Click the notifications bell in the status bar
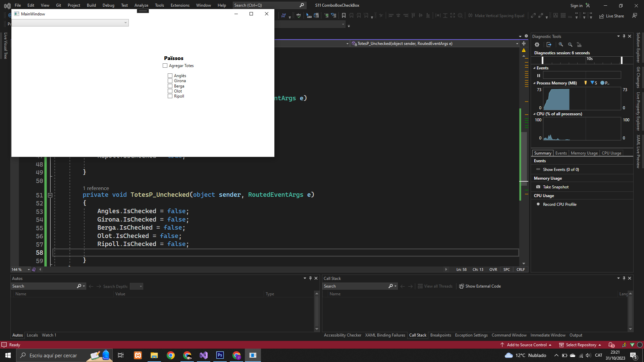Image resolution: width=644 pixels, height=362 pixels. (x=611, y=345)
